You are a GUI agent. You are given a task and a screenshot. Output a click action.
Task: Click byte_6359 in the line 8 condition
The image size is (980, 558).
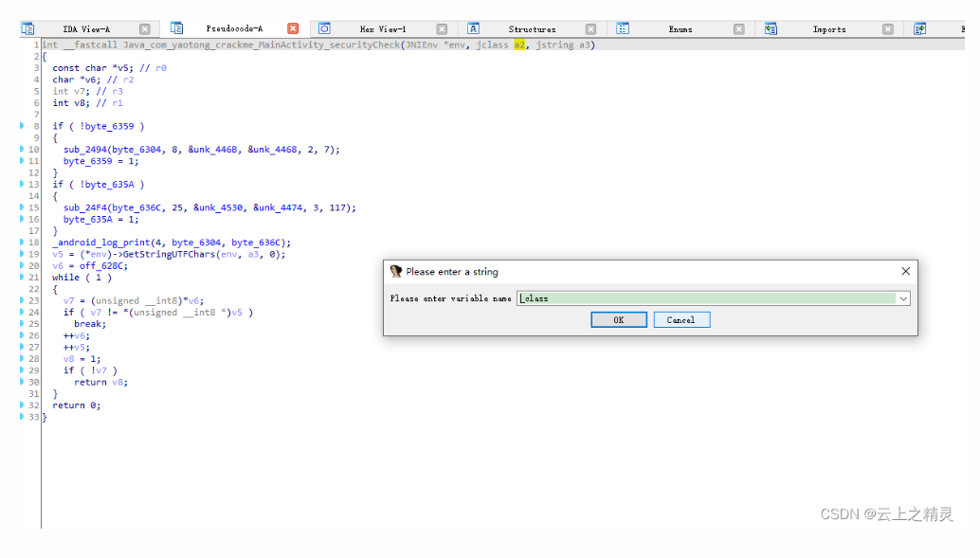tap(109, 126)
